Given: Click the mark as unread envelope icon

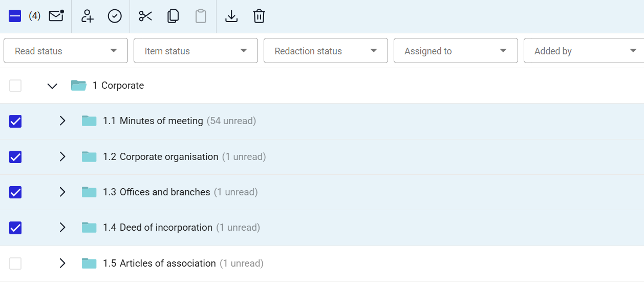Looking at the screenshot, I should (x=56, y=16).
